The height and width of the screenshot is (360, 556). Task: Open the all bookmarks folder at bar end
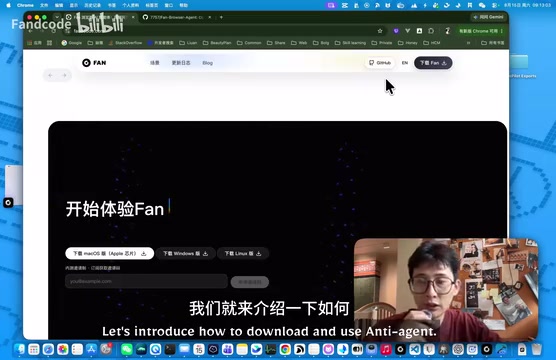[493, 43]
